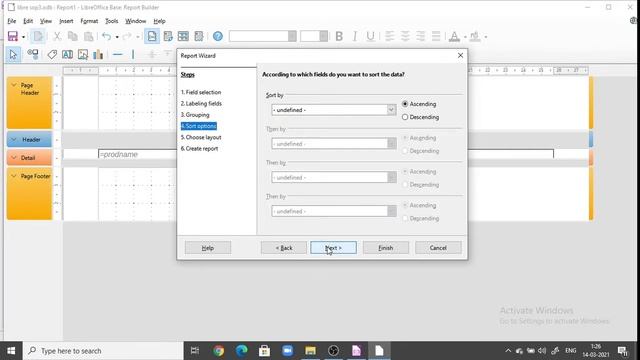Go to step 6 Create report

(199, 149)
